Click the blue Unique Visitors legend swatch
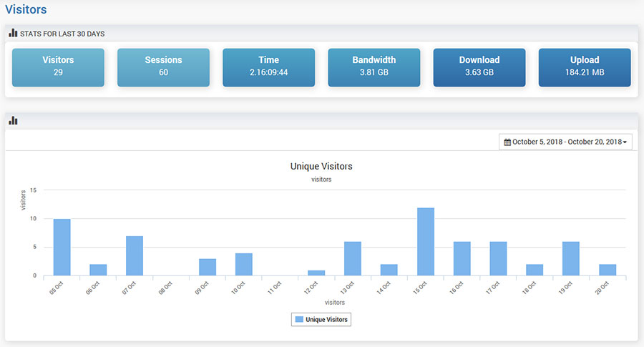The height and width of the screenshot is (347, 644). pos(299,319)
